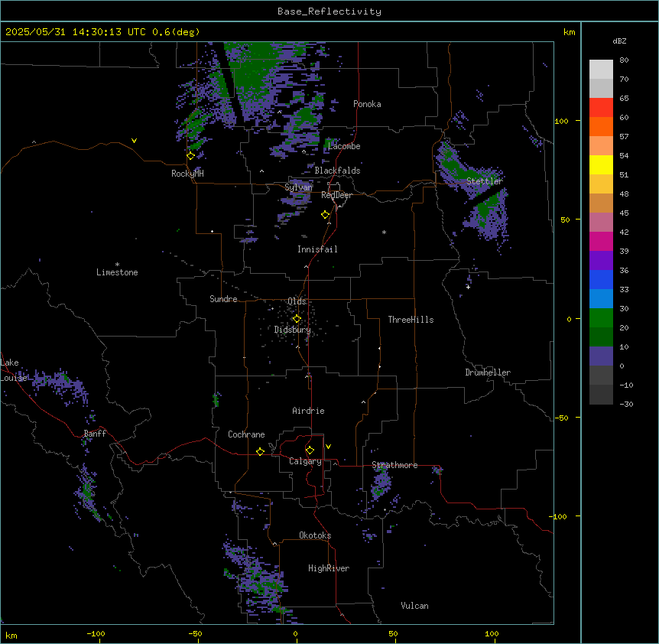This screenshot has width=659, height=644.
Task: Pick the magenta 42-39 dBZ legend swatch
Action: (601, 241)
